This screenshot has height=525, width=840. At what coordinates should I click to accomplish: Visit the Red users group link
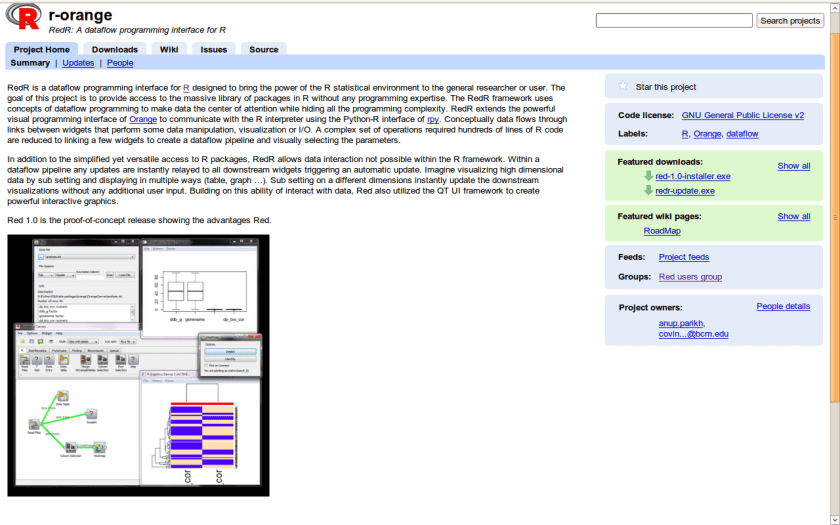[690, 277]
